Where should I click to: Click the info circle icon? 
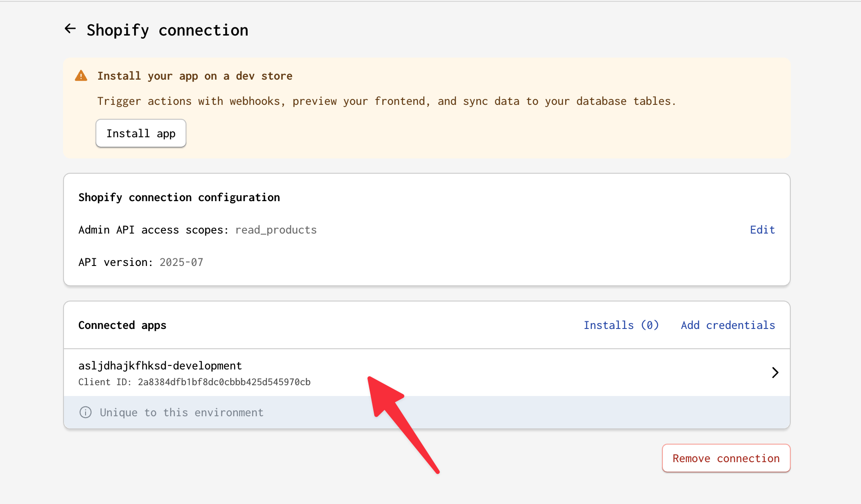tap(86, 412)
